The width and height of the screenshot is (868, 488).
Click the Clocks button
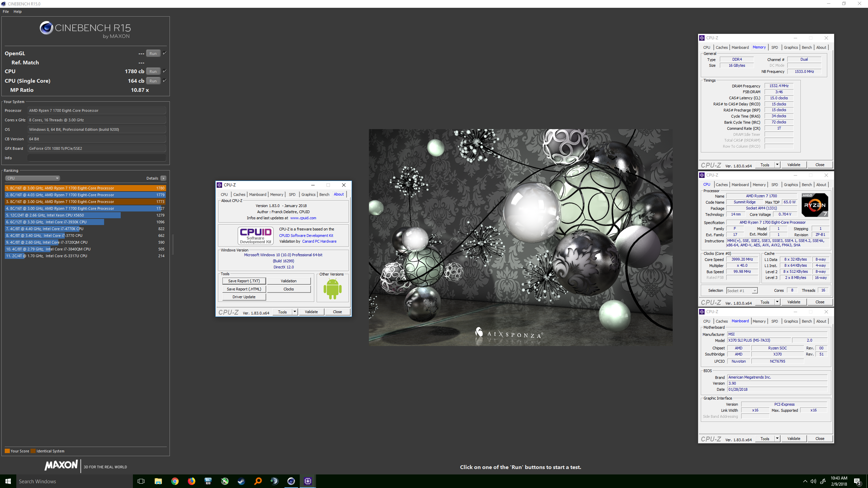click(289, 289)
